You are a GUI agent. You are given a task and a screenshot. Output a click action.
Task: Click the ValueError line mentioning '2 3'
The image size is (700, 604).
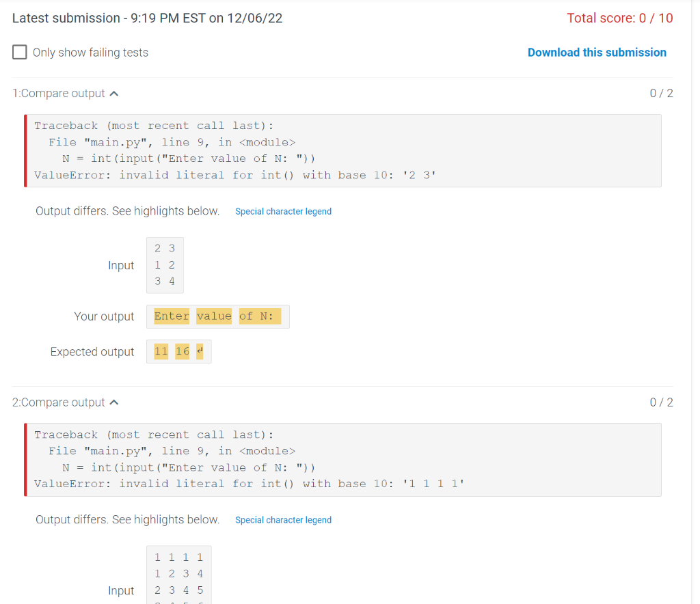click(x=235, y=175)
